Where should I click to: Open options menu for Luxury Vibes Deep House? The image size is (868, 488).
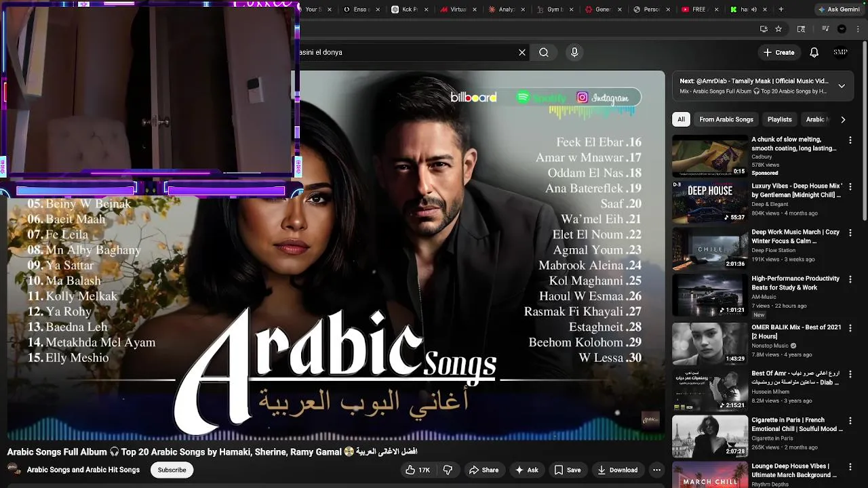[850, 186]
